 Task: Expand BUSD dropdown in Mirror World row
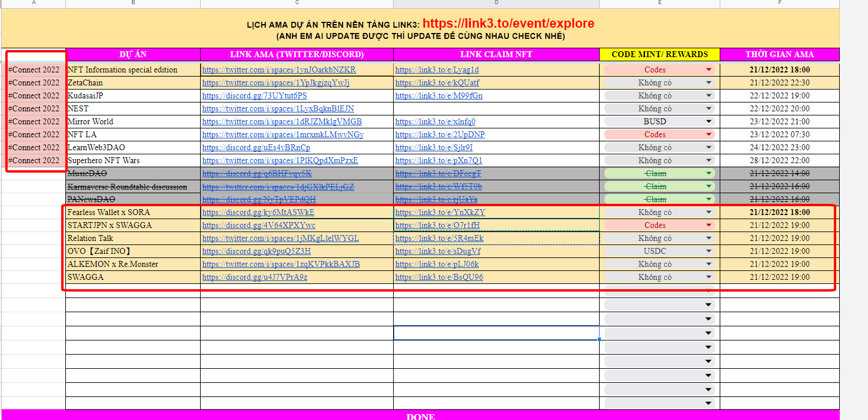point(709,121)
